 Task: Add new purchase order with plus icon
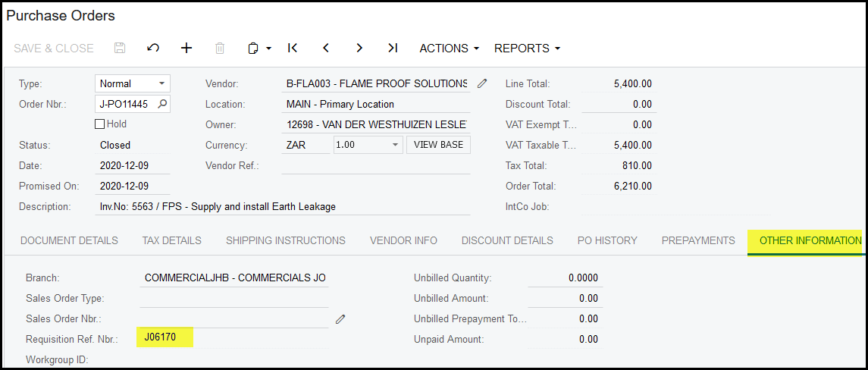click(186, 48)
